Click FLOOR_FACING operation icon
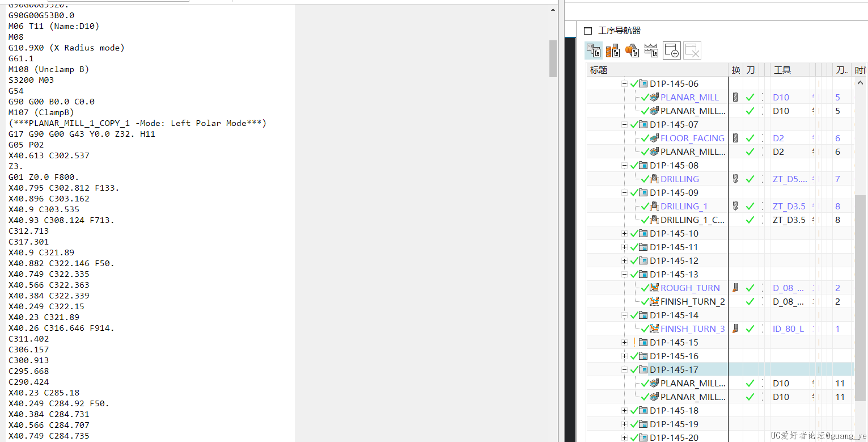The width and height of the screenshot is (868, 442). pos(654,138)
